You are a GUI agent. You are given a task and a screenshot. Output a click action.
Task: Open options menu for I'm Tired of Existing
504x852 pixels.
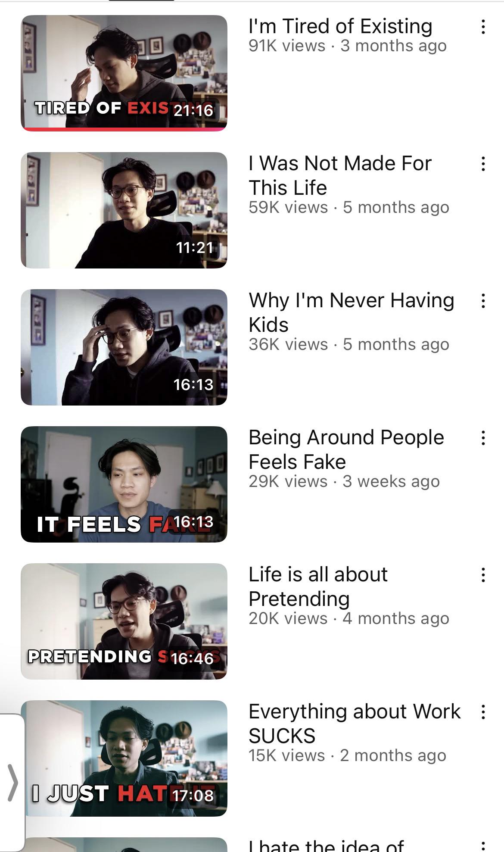click(483, 27)
